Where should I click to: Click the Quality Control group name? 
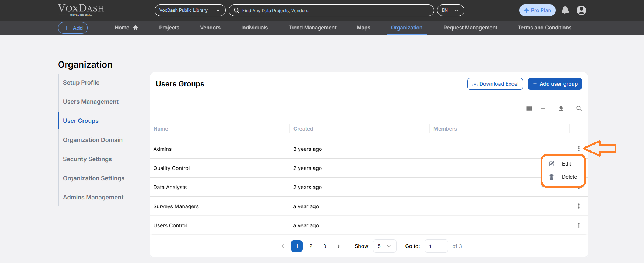(x=172, y=168)
